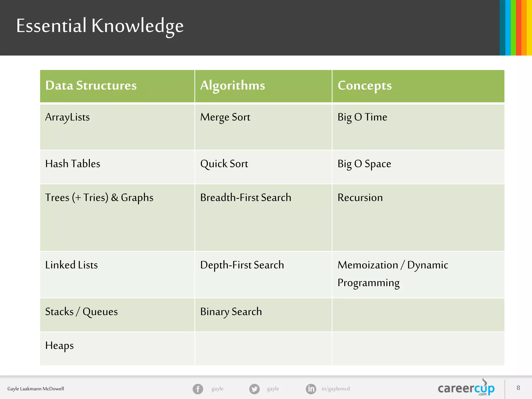Click the Binary Search cell
This screenshot has width=532, height=399.
[x=263, y=315]
